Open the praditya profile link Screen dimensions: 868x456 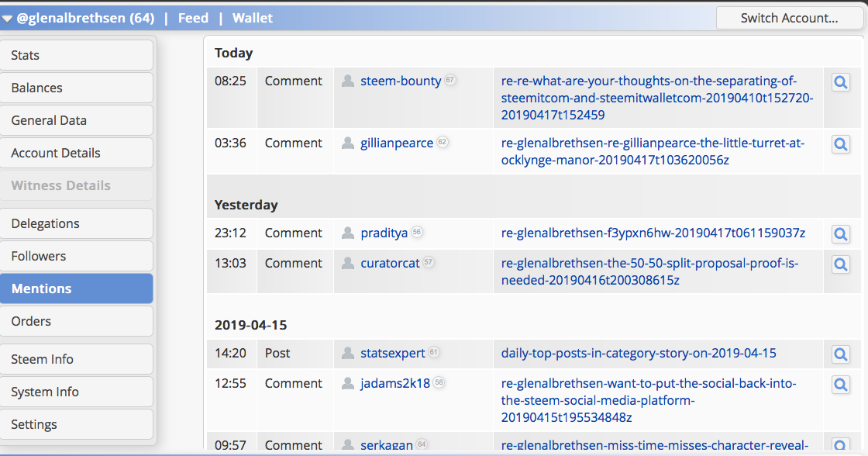pos(384,233)
